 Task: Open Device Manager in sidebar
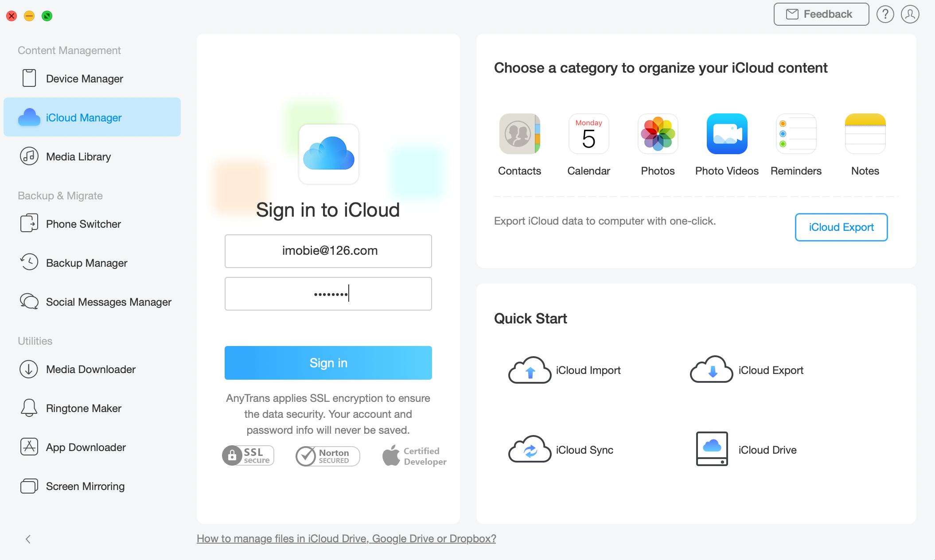point(85,78)
